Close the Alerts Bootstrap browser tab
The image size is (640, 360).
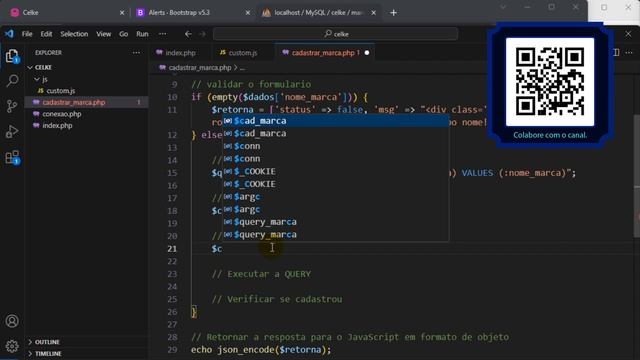(x=248, y=13)
